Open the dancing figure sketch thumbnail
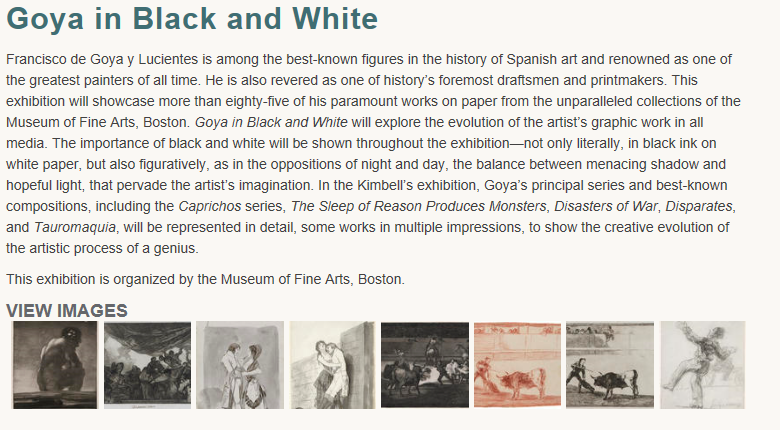 [x=702, y=365]
